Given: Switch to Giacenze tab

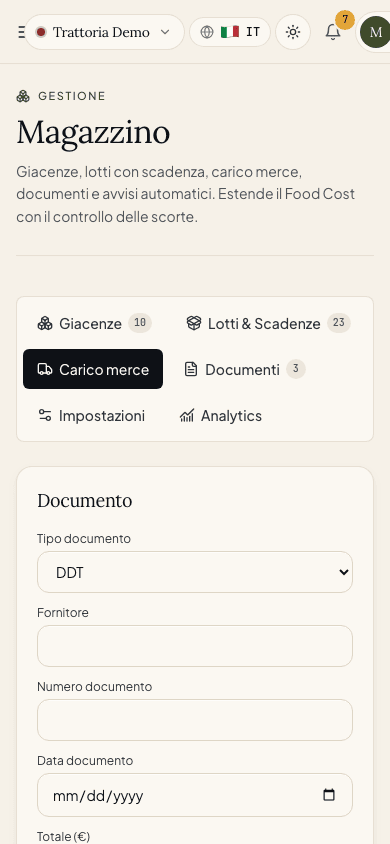Looking at the screenshot, I should (94, 323).
